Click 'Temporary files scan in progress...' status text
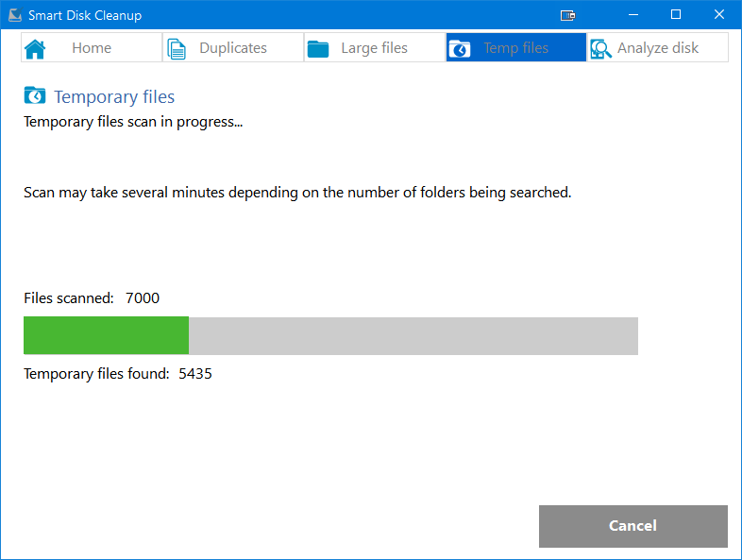 click(x=133, y=122)
